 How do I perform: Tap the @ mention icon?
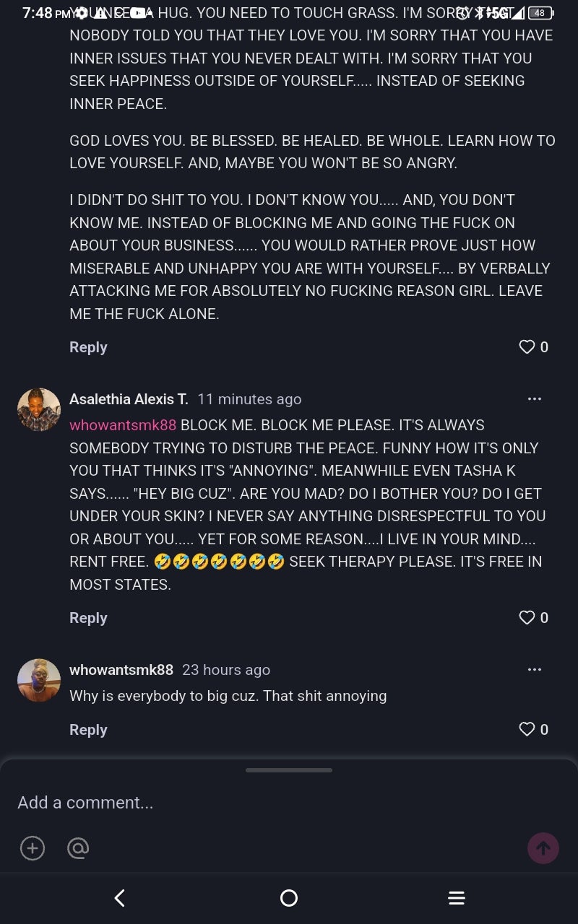pos(77,847)
